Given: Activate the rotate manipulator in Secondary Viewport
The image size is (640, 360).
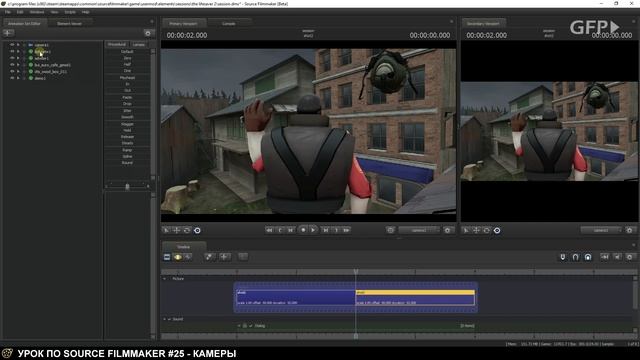Looking at the screenshot, I should tap(487, 230).
